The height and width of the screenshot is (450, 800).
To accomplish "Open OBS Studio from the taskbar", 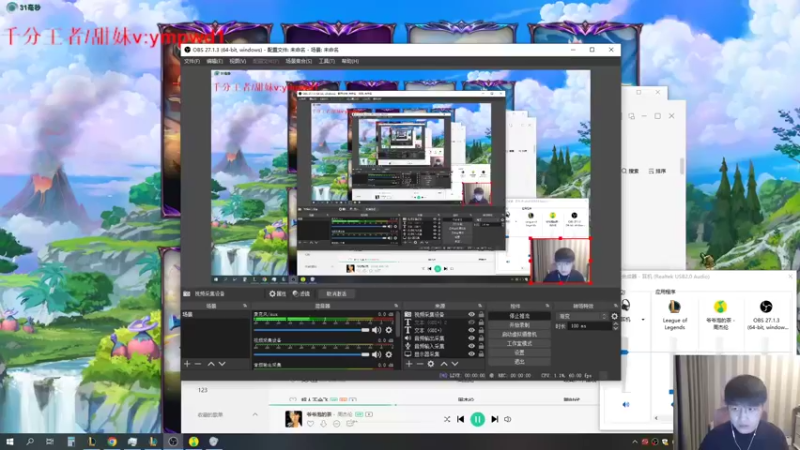I will (x=173, y=441).
